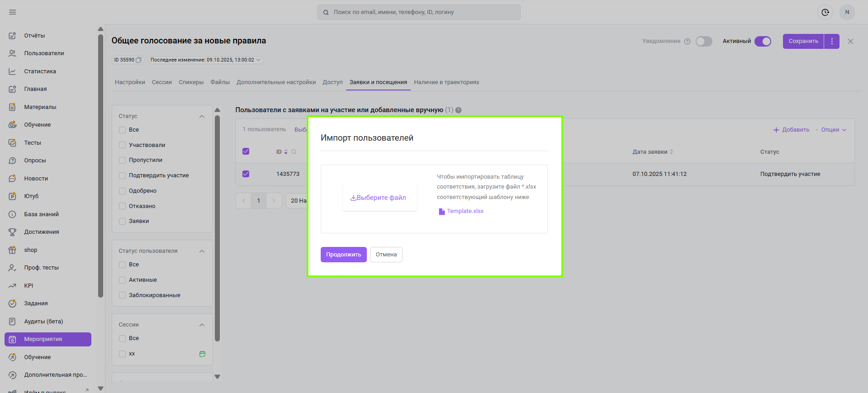Click the Отмена button
This screenshot has height=393, width=868.
click(x=386, y=255)
